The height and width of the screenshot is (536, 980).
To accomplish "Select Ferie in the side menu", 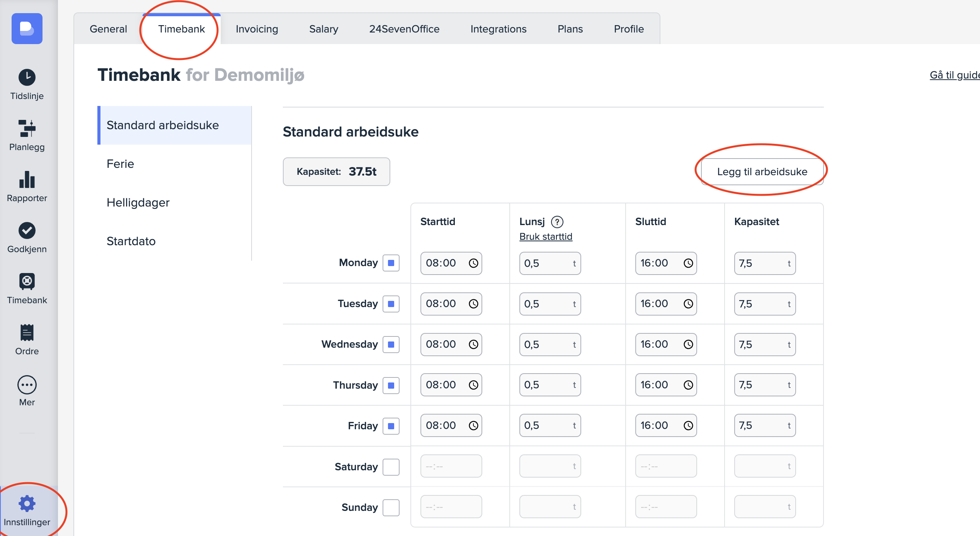I will [x=120, y=164].
